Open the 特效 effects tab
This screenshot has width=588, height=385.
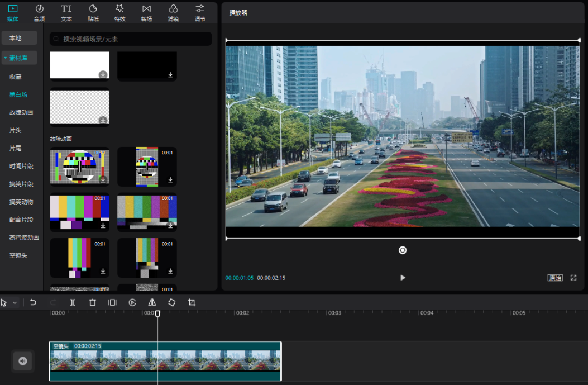pyautogui.click(x=119, y=12)
